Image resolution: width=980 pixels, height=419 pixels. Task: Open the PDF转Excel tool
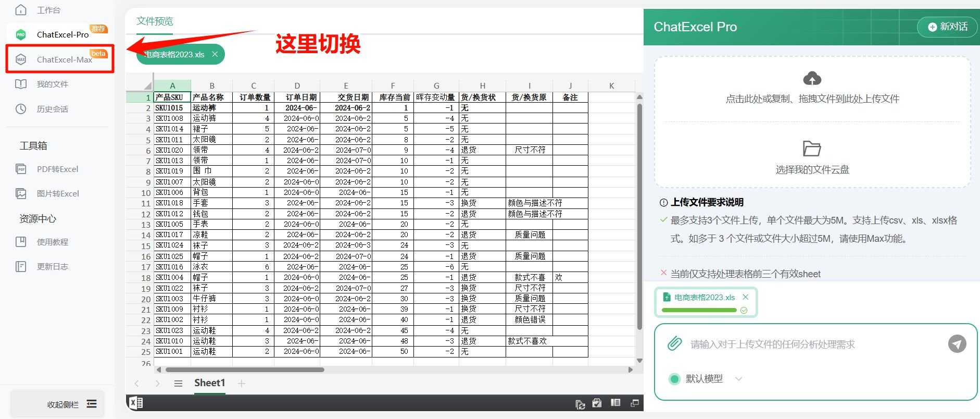[57, 169]
